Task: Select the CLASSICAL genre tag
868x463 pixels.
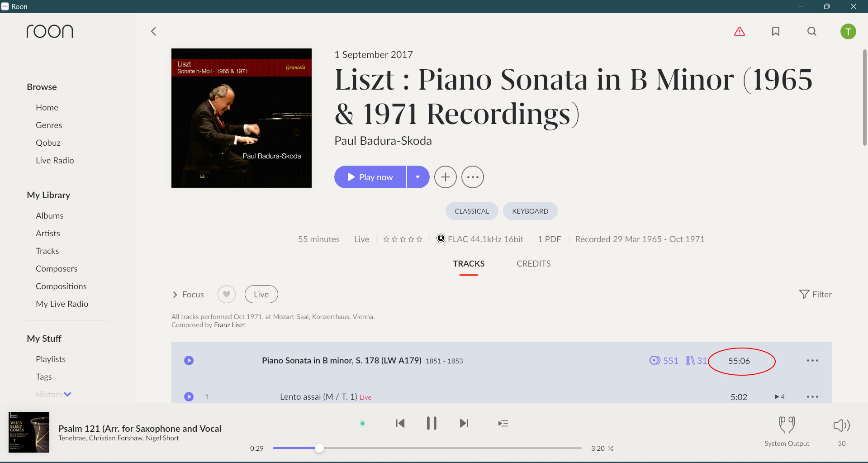Action: (x=472, y=211)
